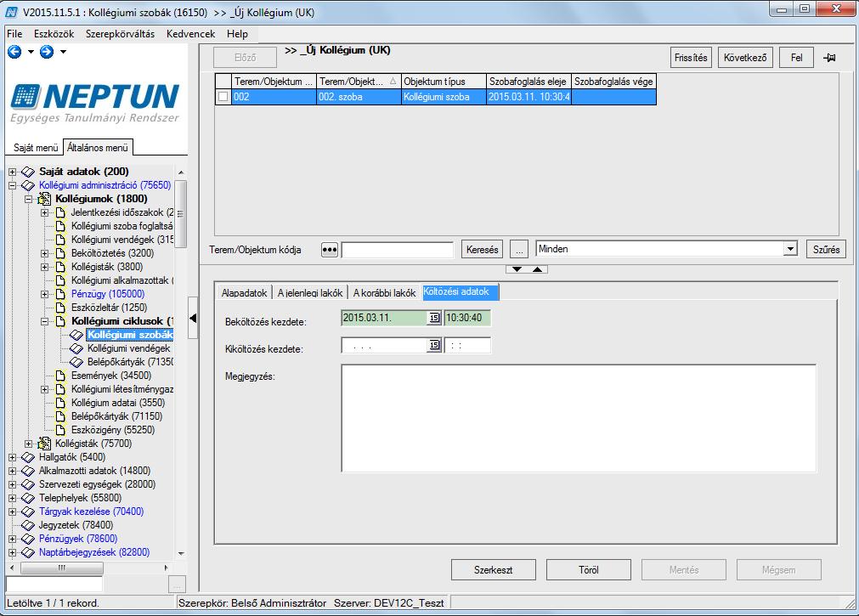Click the Frissítés button
The image size is (859, 616).
(691, 58)
